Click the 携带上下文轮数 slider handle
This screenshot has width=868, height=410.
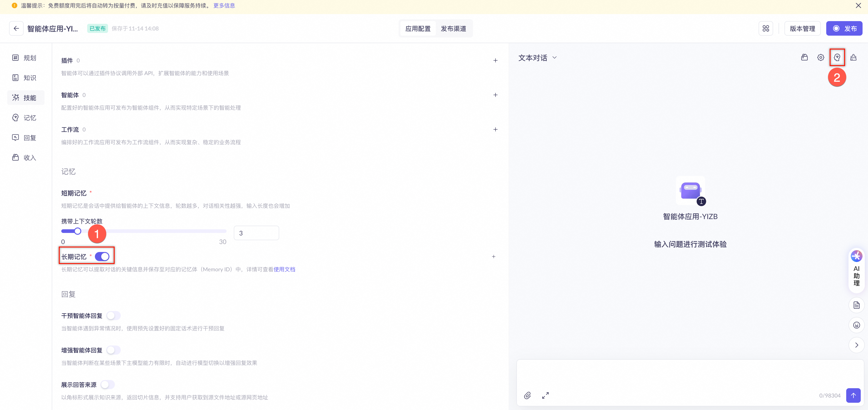[78, 231]
